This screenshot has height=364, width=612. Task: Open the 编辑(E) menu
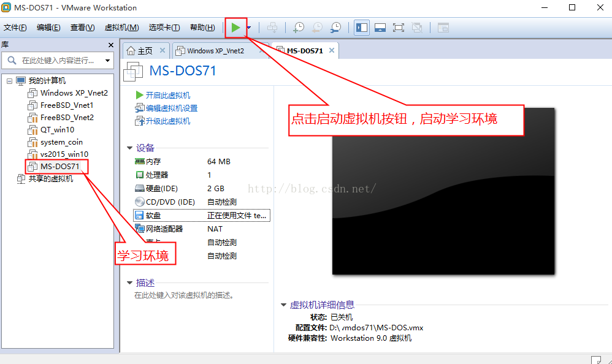[48, 28]
